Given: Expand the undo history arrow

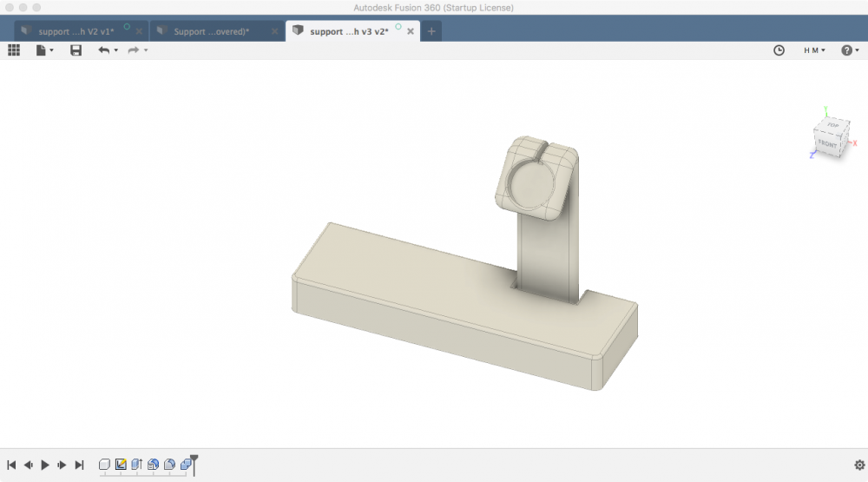Looking at the screenshot, I should coord(115,50).
